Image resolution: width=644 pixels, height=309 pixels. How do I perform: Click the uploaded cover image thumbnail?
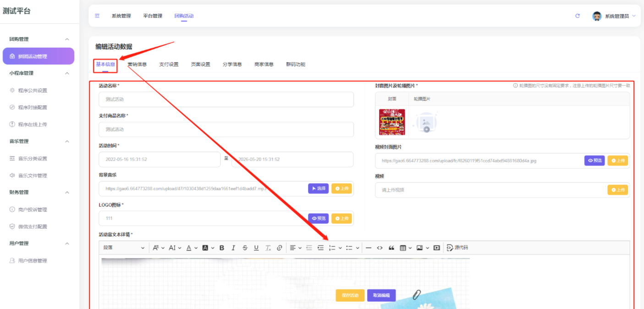pyautogui.click(x=392, y=122)
